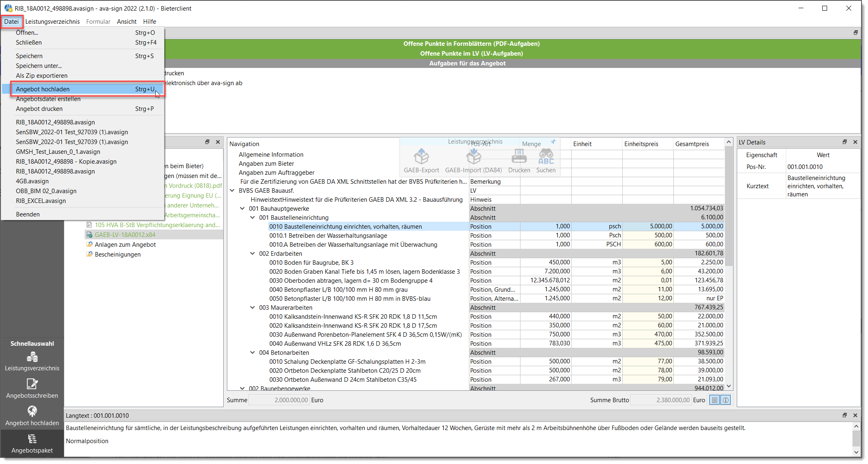Undock the document tree panel

(x=207, y=142)
